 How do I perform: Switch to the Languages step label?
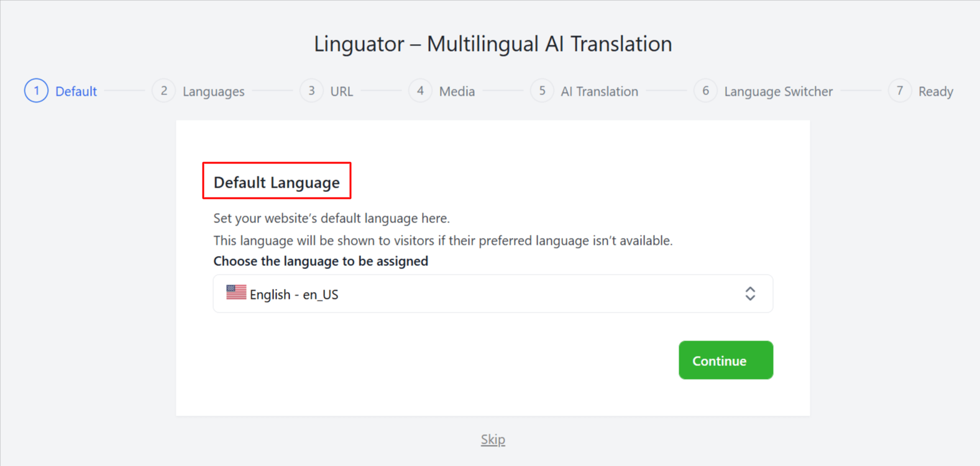[x=213, y=91]
